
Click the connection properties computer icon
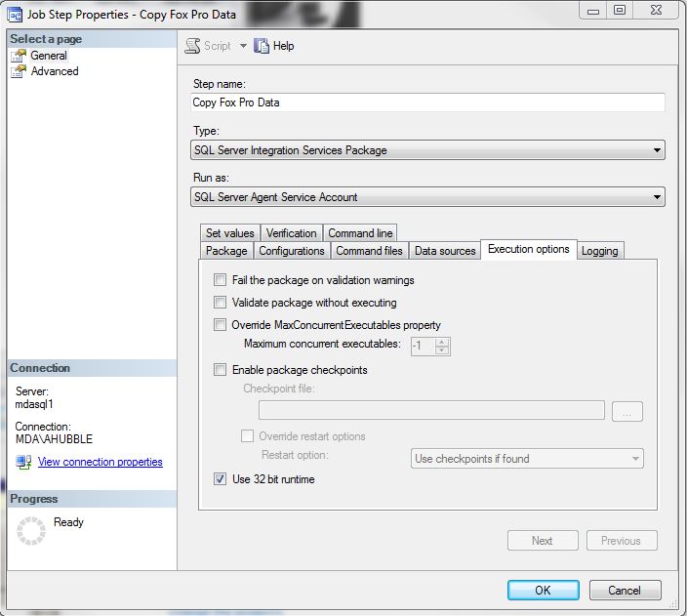click(23, 462)
